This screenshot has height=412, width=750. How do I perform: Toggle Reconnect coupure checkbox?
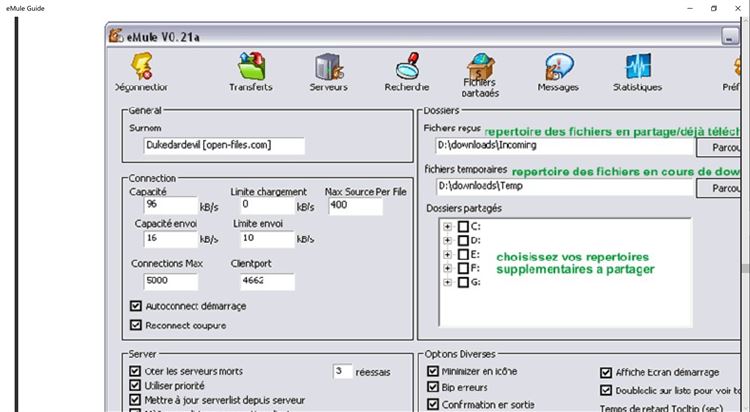[136, 325]
